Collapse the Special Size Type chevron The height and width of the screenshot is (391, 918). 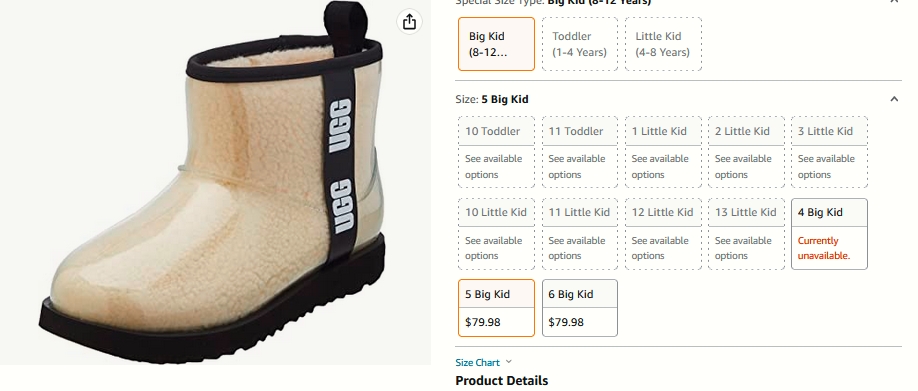tap(894, 2)
